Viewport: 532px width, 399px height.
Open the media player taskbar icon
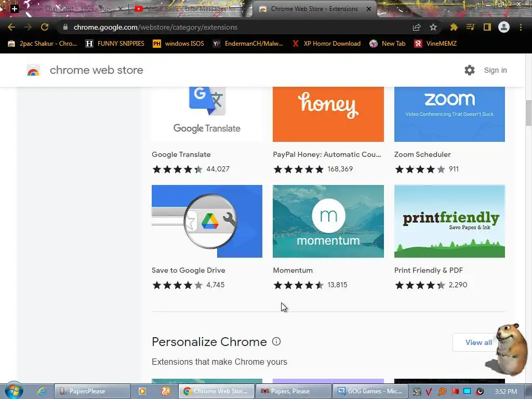(x=142, y=391)
